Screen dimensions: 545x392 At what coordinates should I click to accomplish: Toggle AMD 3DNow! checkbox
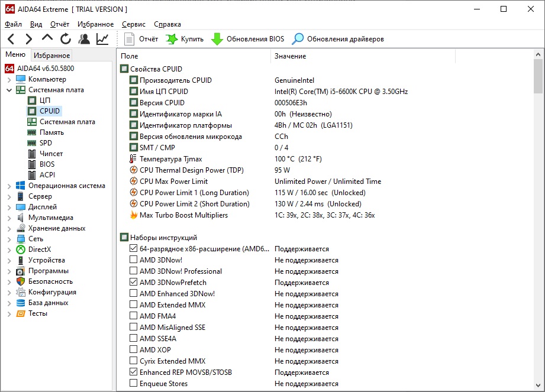133,260
